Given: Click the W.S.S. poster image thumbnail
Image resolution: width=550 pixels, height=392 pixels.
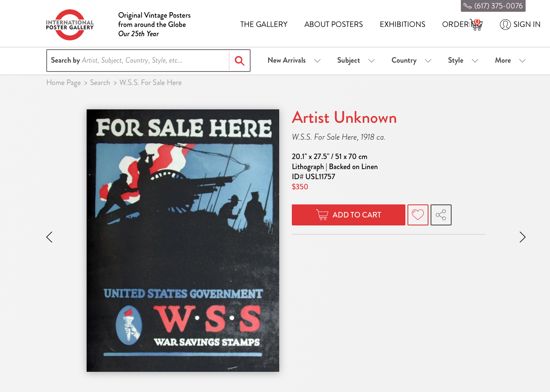Looking at the screenshot, I should 183,241.
